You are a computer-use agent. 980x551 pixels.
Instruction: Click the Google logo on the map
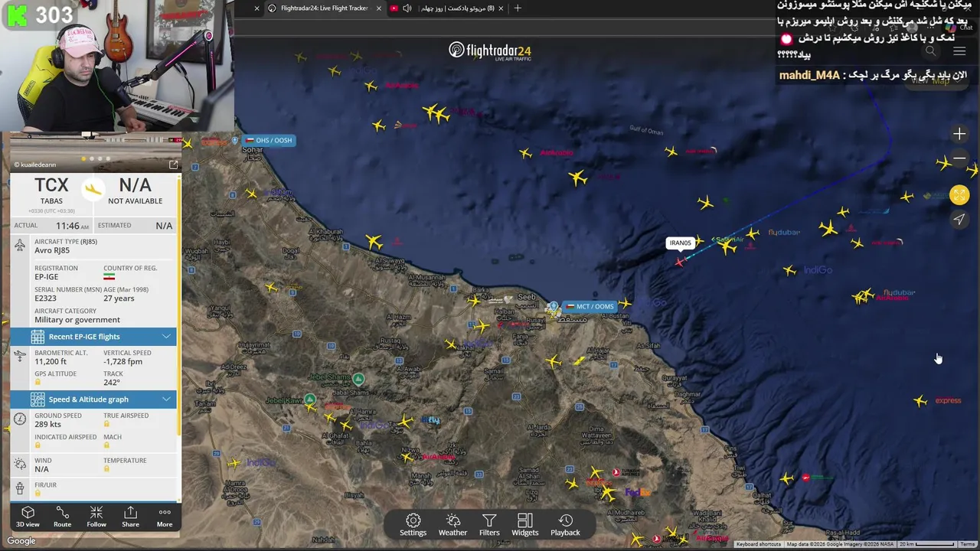[21, 541]
